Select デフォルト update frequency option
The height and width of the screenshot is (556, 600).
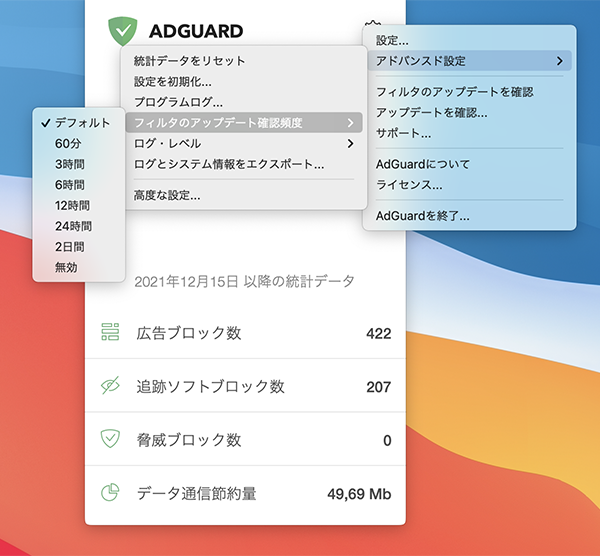[x=79, y=123]
